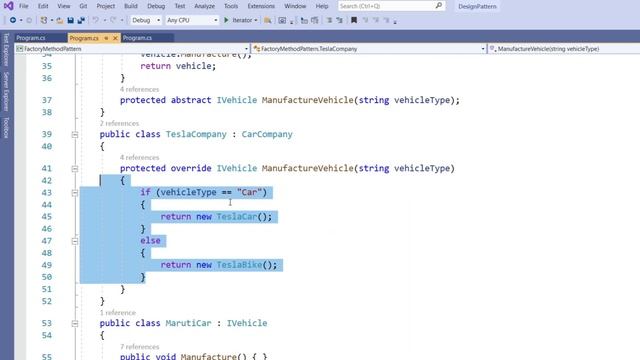640x360 pixels.
Task: Open the Iterator startup project dropdown arrow
Action: tap(256, 20)
